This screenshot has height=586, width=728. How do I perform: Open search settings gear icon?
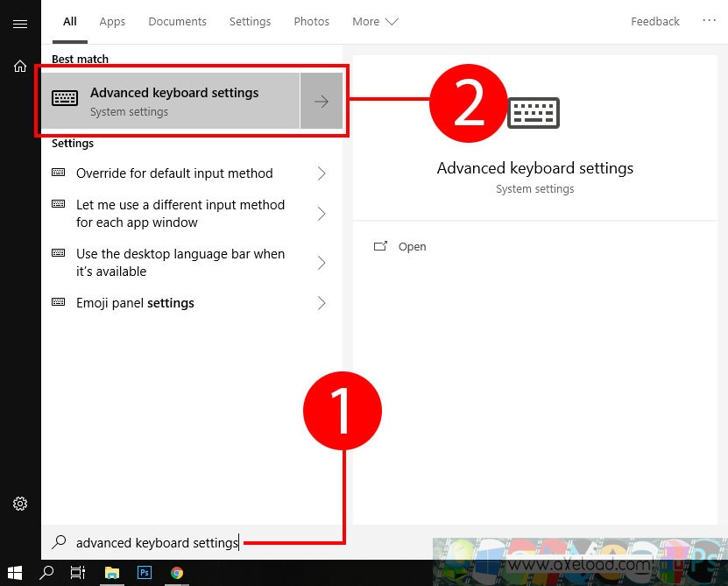[20, 504]
